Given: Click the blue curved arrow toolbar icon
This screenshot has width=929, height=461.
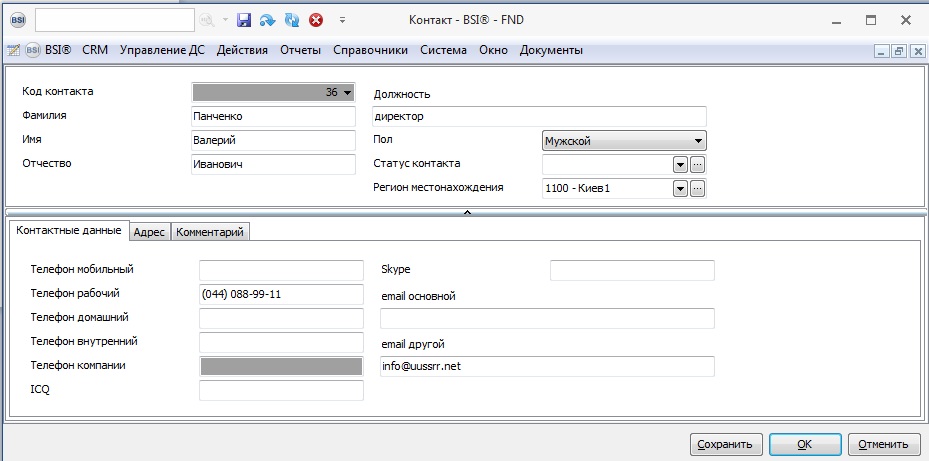Looking at the screenshot, I should 267,19.
